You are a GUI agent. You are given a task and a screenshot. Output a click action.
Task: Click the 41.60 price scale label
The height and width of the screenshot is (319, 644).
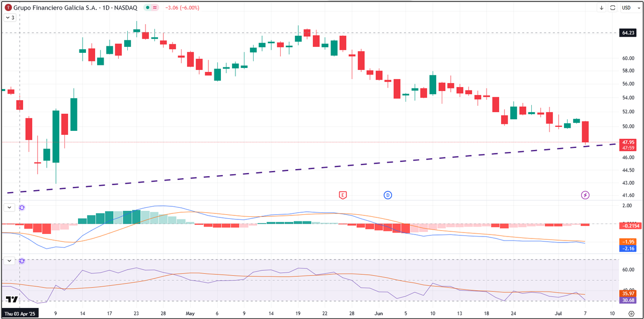(628, 195)
